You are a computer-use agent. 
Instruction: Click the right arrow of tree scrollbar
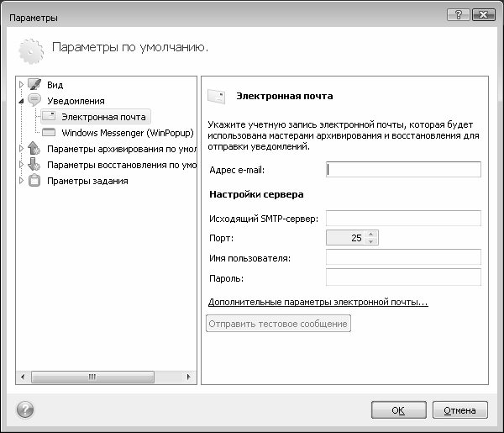pyautogui.click(x=188, y=377)
